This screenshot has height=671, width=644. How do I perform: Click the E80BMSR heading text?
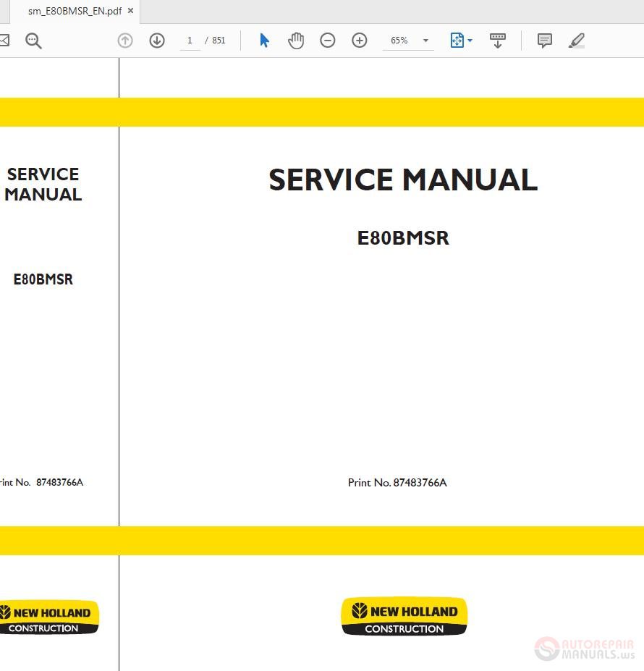(x=403, y=237)
